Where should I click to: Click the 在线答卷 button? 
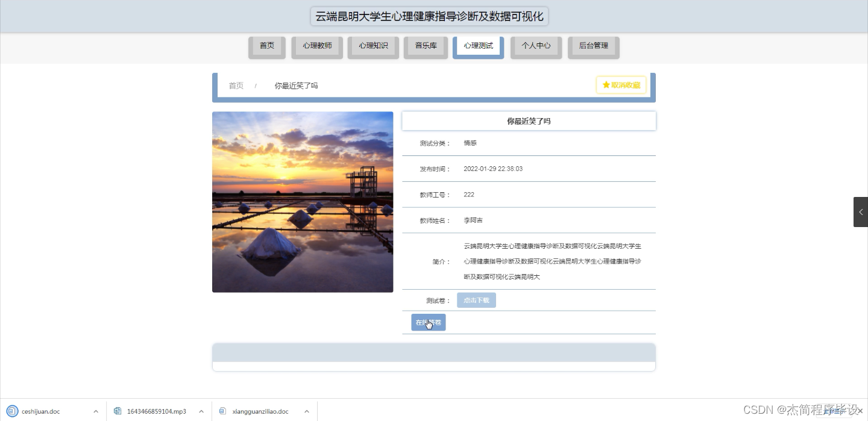click(428, 322)
